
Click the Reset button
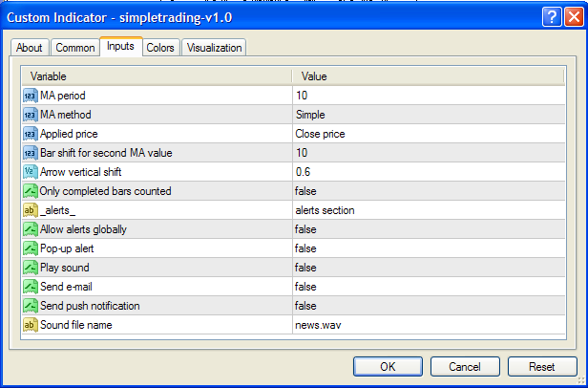[x=542, y=367]
